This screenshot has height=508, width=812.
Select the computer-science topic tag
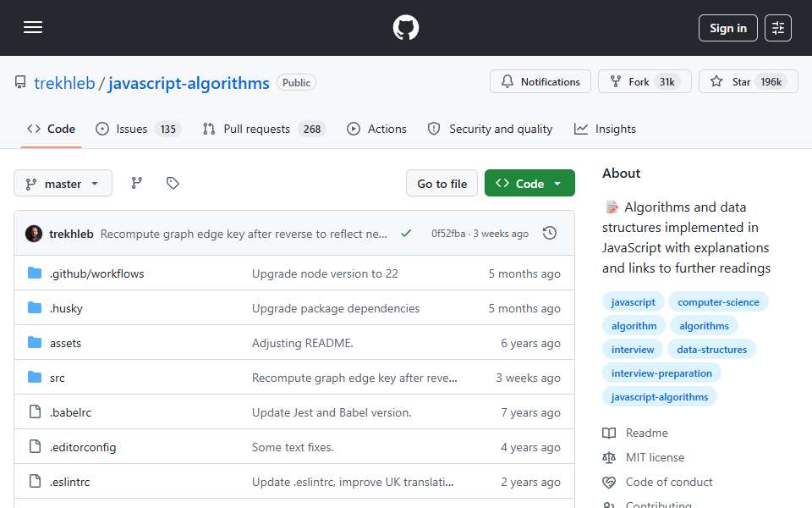718,302
